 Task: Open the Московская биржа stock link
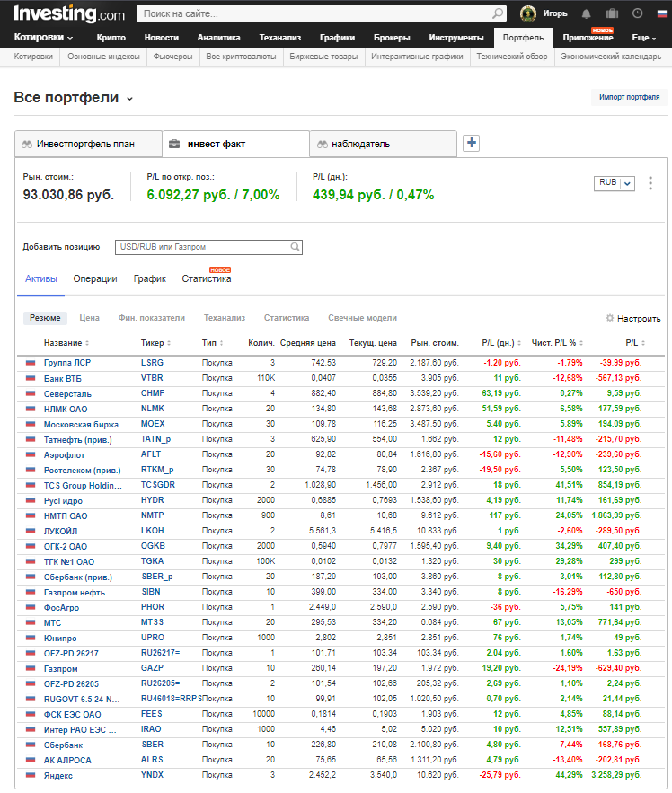pos(81,424)
